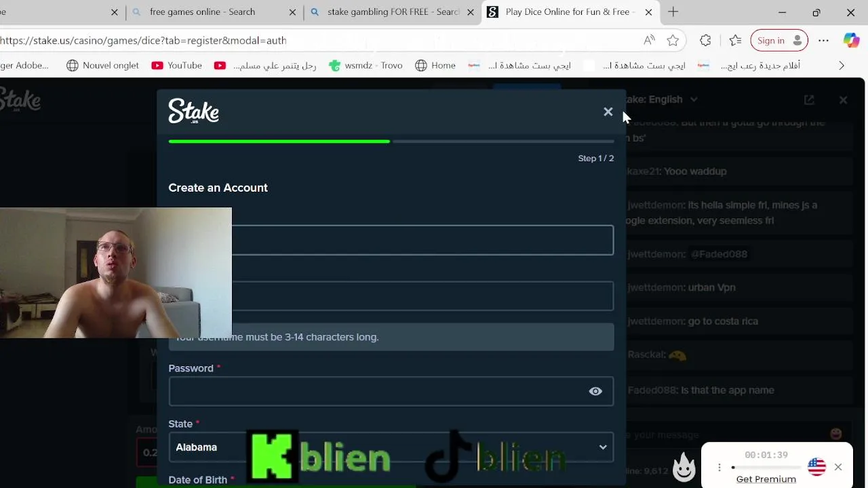868x488 pixels.
Task: Click the chat message input field
Action: [x=726, y=434]
